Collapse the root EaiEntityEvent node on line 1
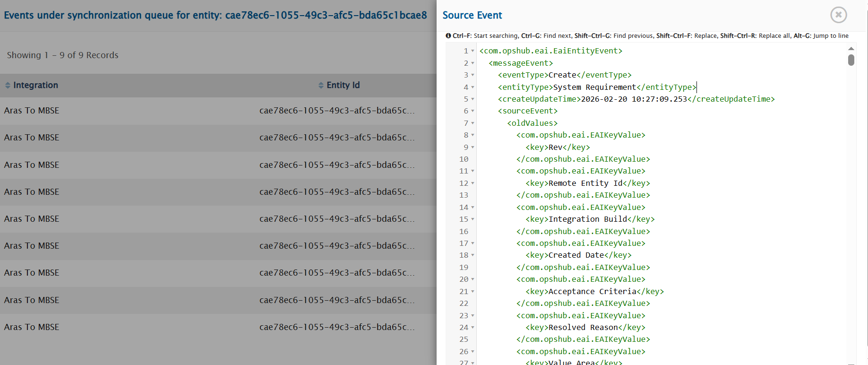 (473, 51)
